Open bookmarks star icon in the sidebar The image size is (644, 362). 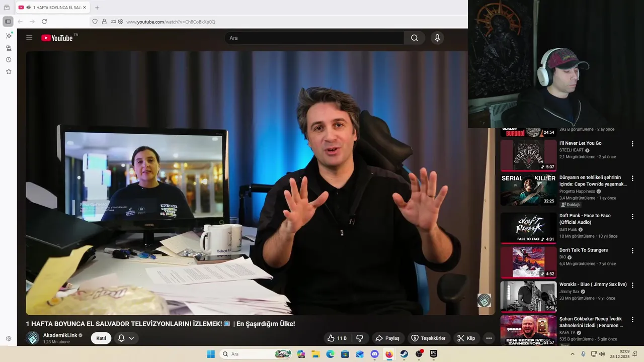[x=9, y=71]
